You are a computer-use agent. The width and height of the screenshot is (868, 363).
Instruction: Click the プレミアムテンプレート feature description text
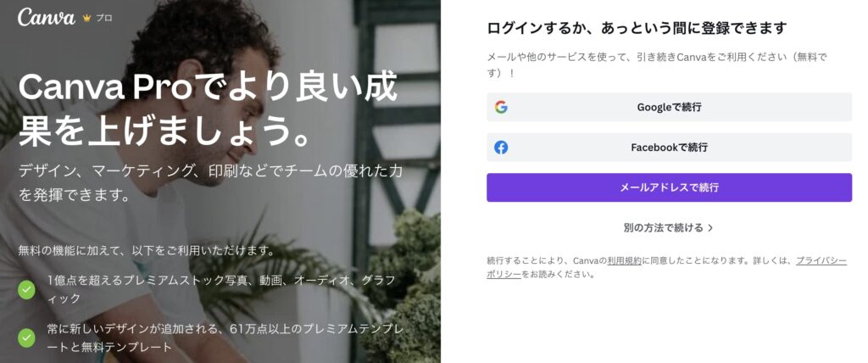(224, 338)
